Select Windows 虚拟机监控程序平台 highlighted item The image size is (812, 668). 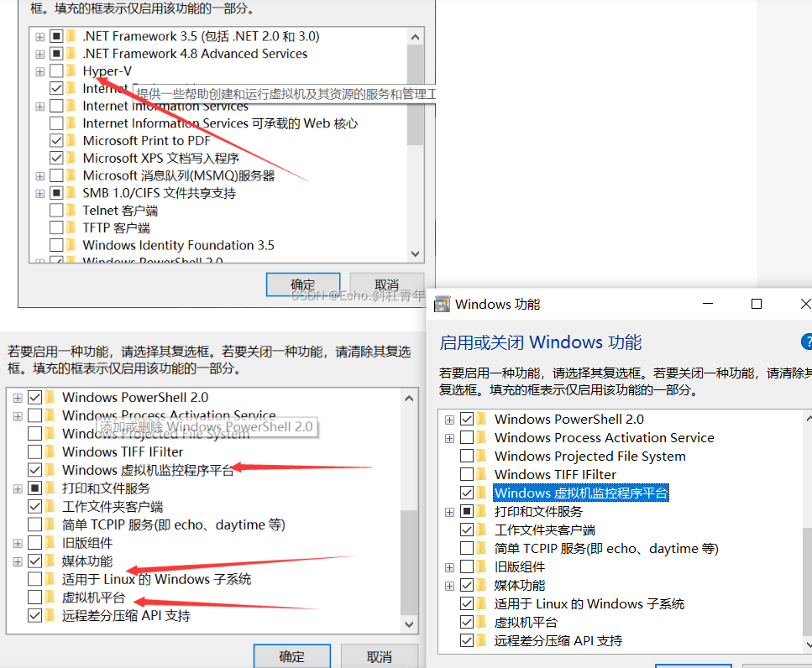581,493
